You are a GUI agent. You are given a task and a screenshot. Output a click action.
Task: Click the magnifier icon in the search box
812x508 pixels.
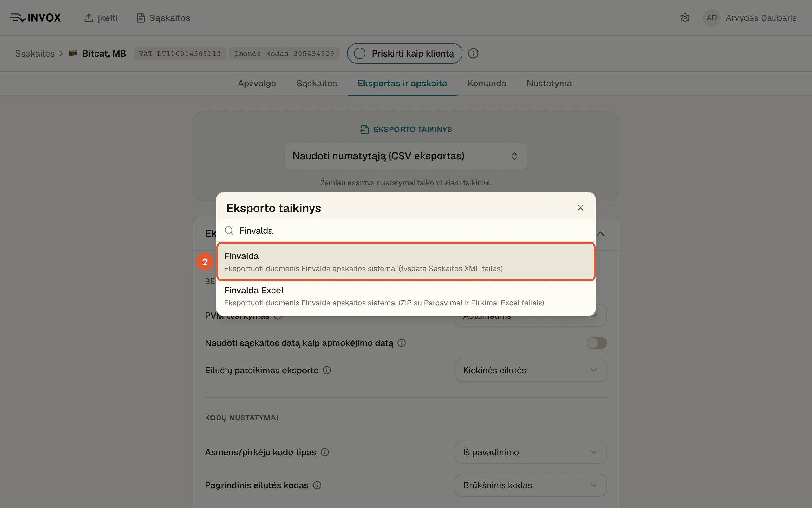[x=229, y=231]
